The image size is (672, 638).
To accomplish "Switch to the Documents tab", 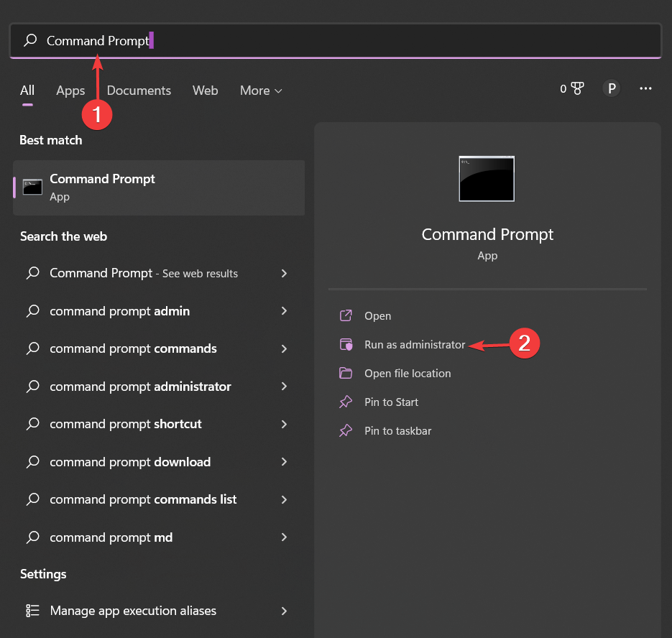I will pyautogui.click(x=139, y=91).
